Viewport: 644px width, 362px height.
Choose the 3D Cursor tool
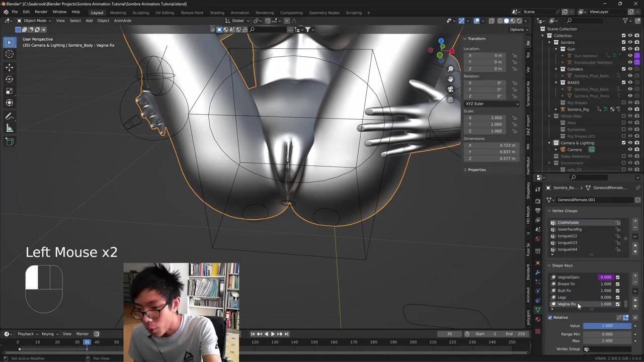(x=9, y=54)
